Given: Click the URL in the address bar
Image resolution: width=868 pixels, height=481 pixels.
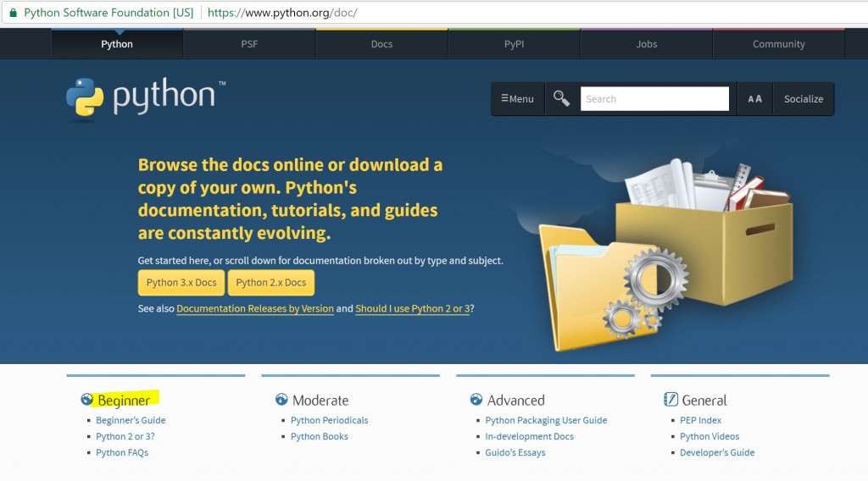Looking at the screenshot, I should 282,12.
